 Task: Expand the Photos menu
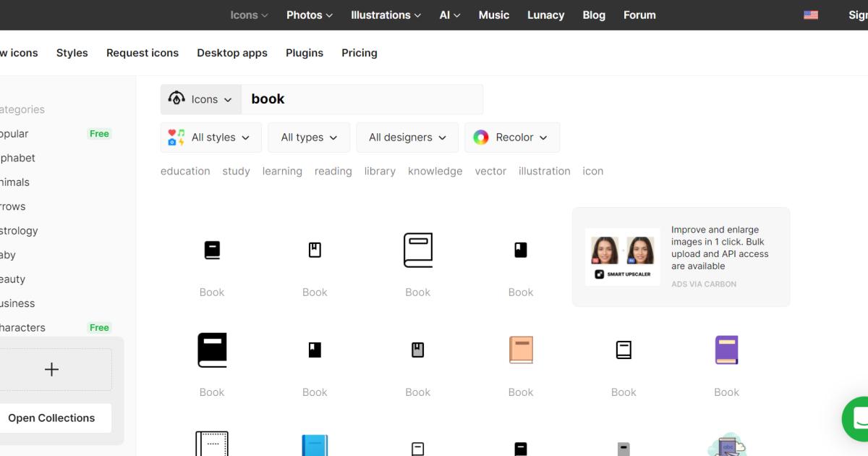pyautogui.click(x=310, y=15)
